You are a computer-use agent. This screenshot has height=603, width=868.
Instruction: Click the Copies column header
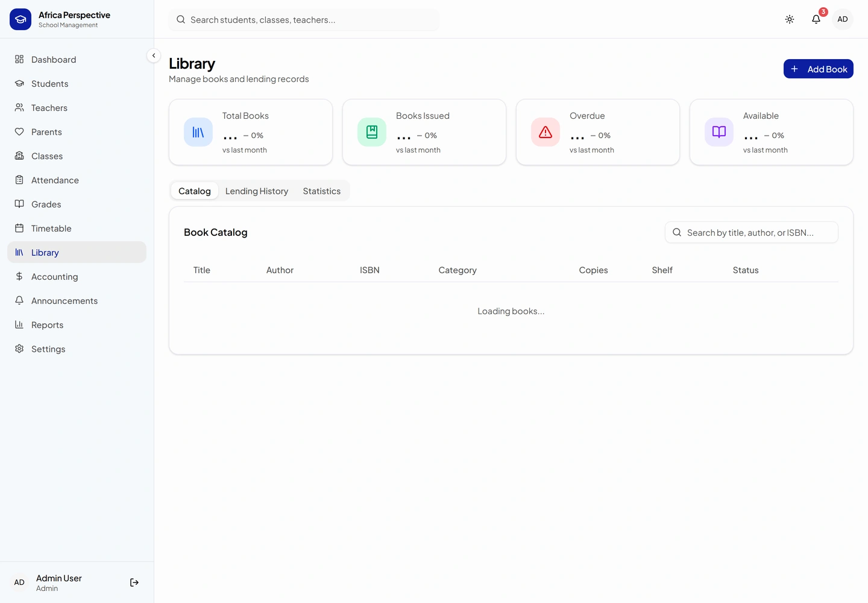point(593,270)
